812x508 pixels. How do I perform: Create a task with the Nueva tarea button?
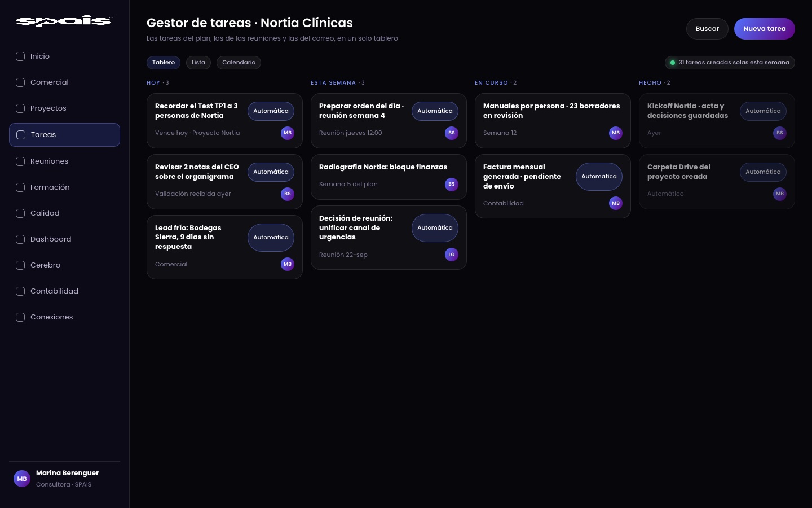pyautogui.click(x=765, y=29)
